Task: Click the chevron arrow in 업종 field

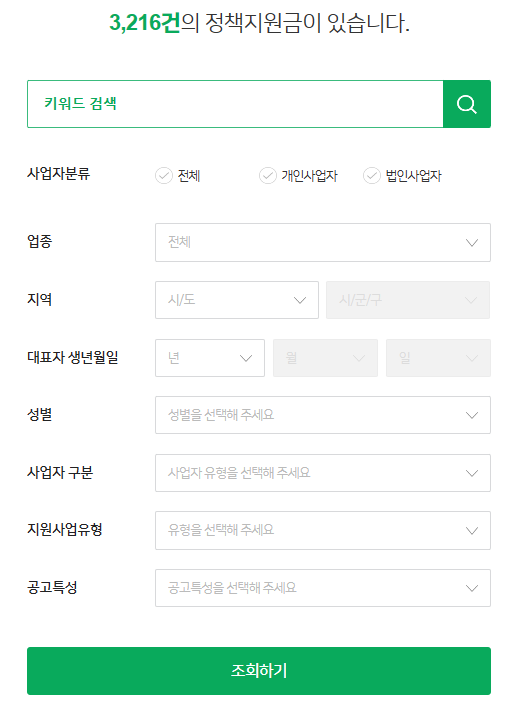Action: click(472, 243)
